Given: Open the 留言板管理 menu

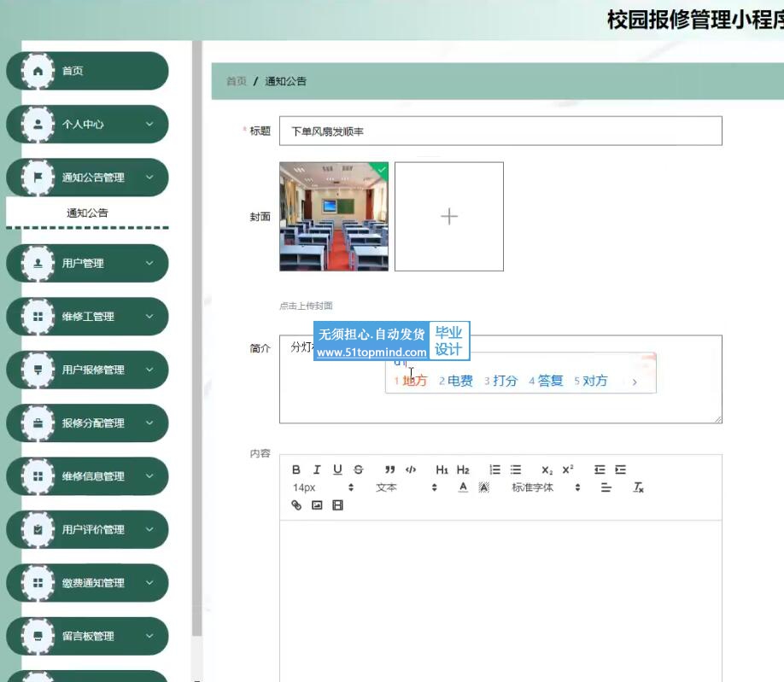Looking at the screenshot, I should [87, 636].
